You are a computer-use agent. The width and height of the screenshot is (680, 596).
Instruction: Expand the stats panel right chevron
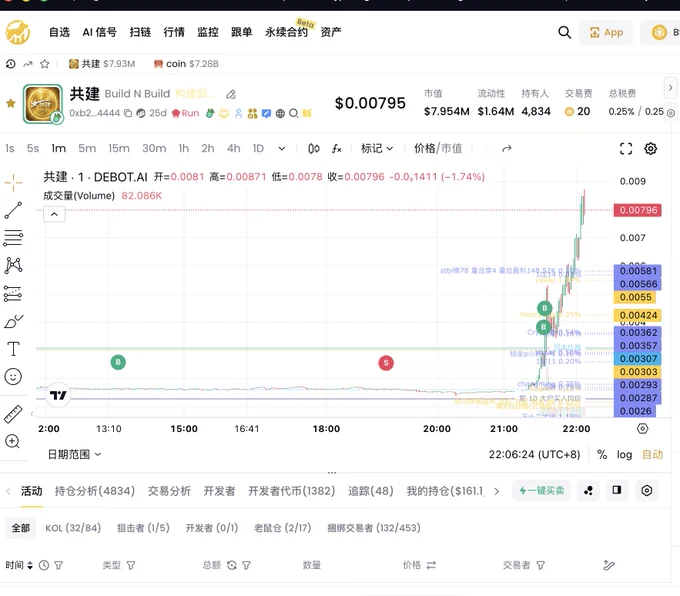(x=670, y=88)
